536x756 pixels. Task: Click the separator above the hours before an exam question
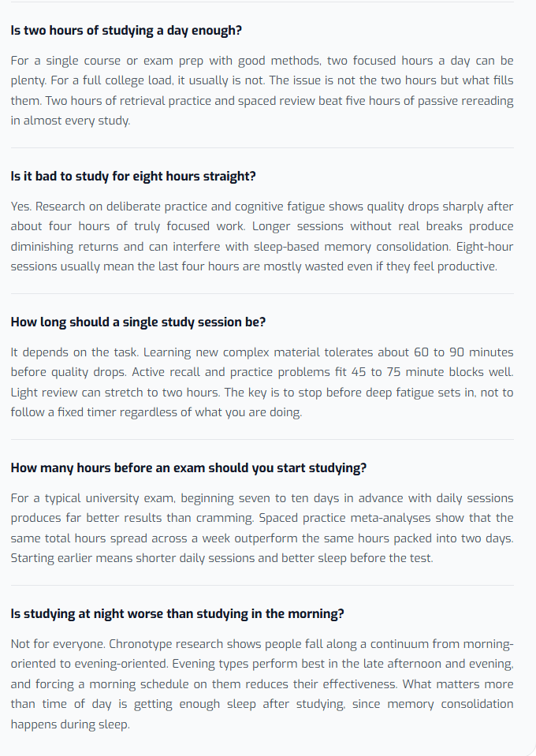[262, 440]
